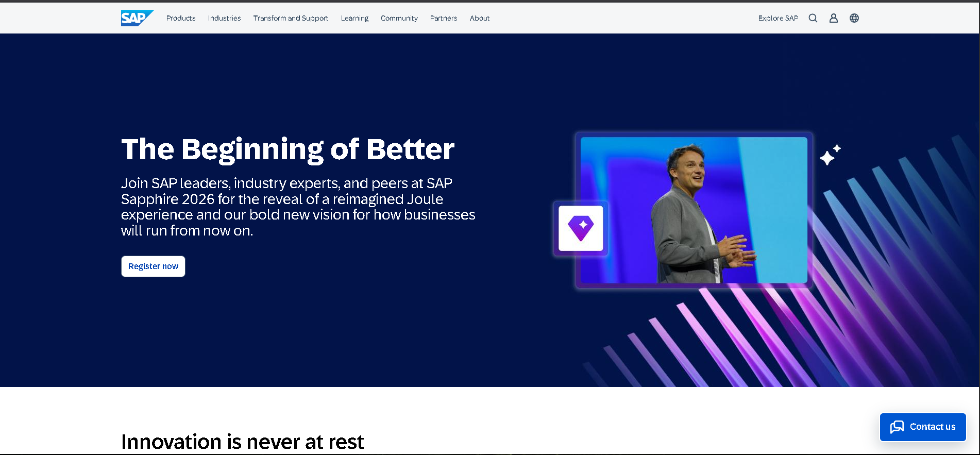
Task: Open the Community menu
Action: (399, 18)
